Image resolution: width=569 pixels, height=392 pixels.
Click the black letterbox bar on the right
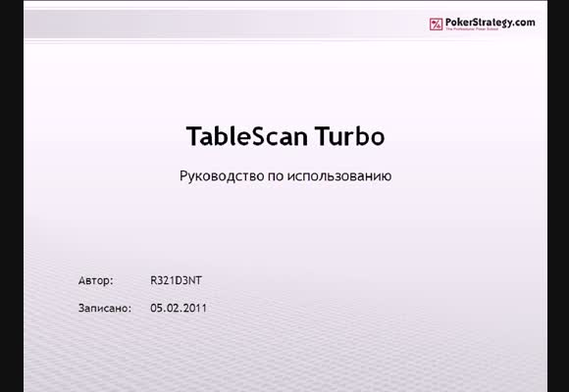pyautogui.click(x=558, y=196)
